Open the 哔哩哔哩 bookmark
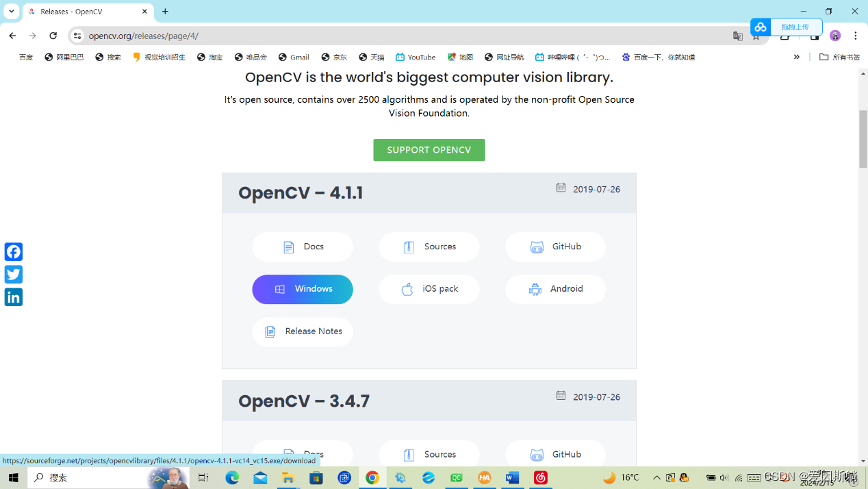This screenshot has width=868, height=489. [573, 57]
